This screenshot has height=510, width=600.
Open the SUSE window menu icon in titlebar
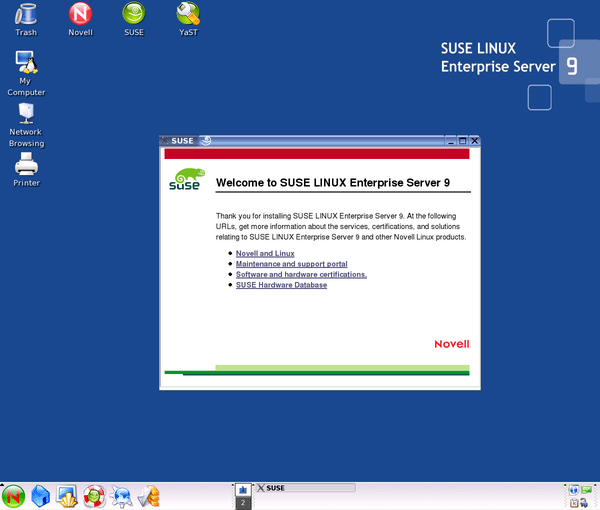[x=165, y=141]
